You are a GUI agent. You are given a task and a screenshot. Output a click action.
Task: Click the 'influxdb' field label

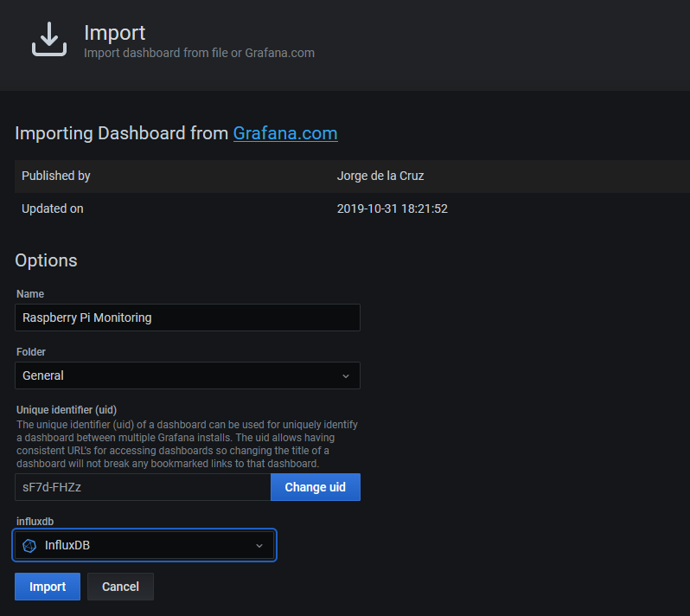(x=35, y=522)
